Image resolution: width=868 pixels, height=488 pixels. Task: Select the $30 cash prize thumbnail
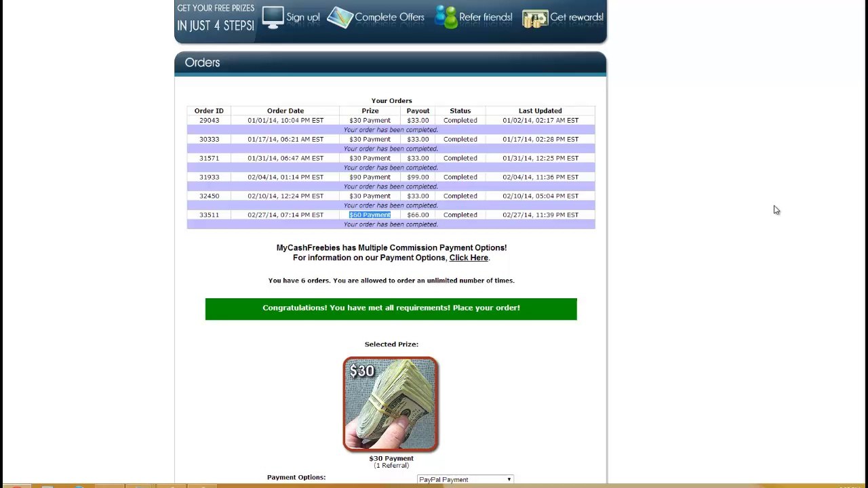coord(391,404)
